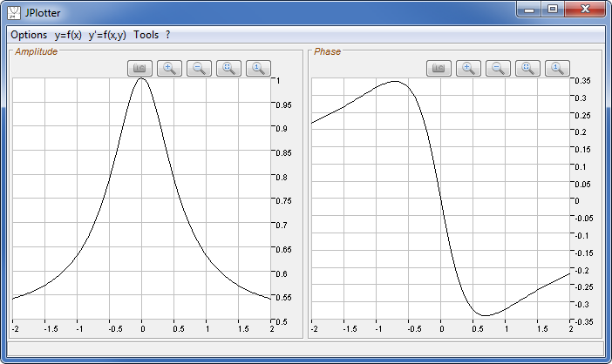Click the JPlotter app icon in title bar
612x364 pixels.
click(15, 12)
